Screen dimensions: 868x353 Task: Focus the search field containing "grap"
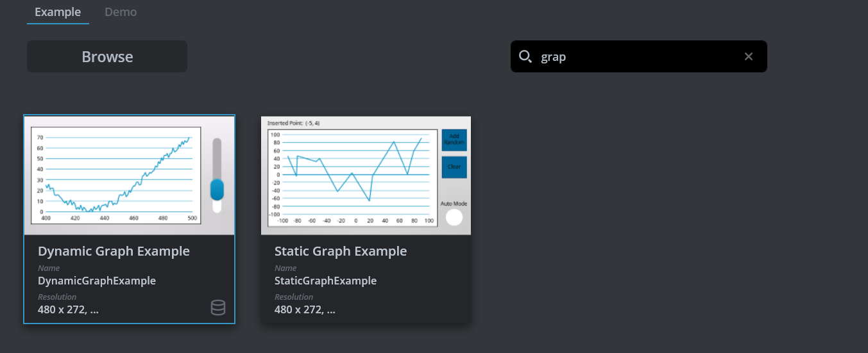tap(635, 56)
